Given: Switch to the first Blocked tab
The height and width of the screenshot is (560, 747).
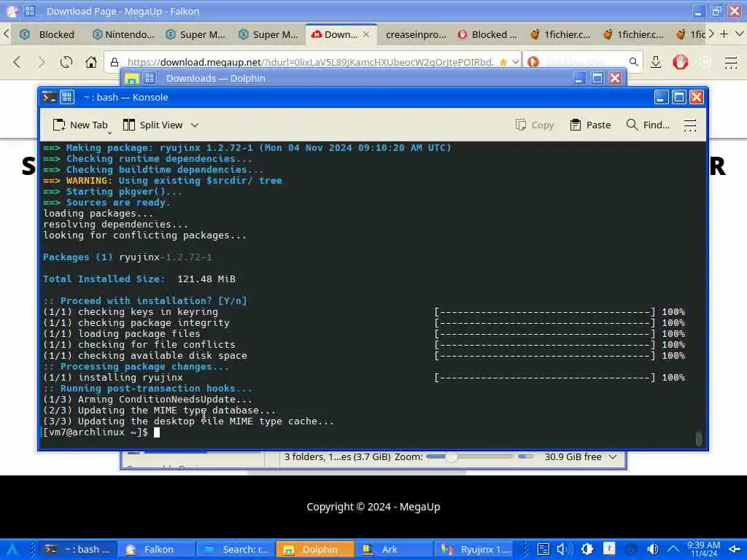Looking at the screenshot, I should pyautogui.click(x=47, y=35).
